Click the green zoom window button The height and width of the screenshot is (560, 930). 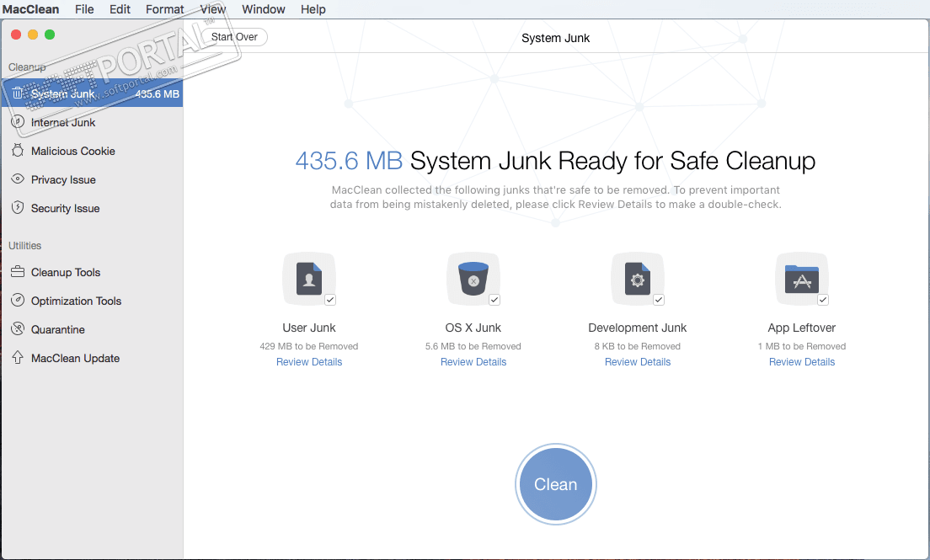(50, 35)
